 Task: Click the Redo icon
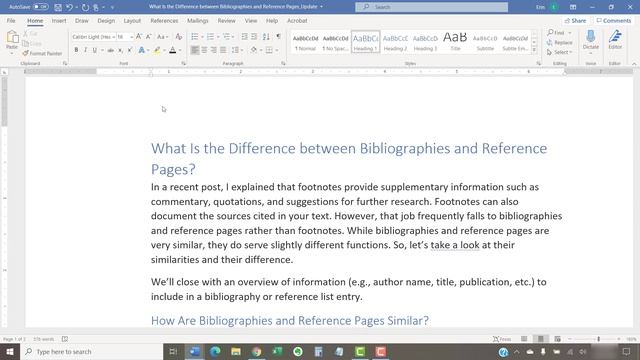85,7
